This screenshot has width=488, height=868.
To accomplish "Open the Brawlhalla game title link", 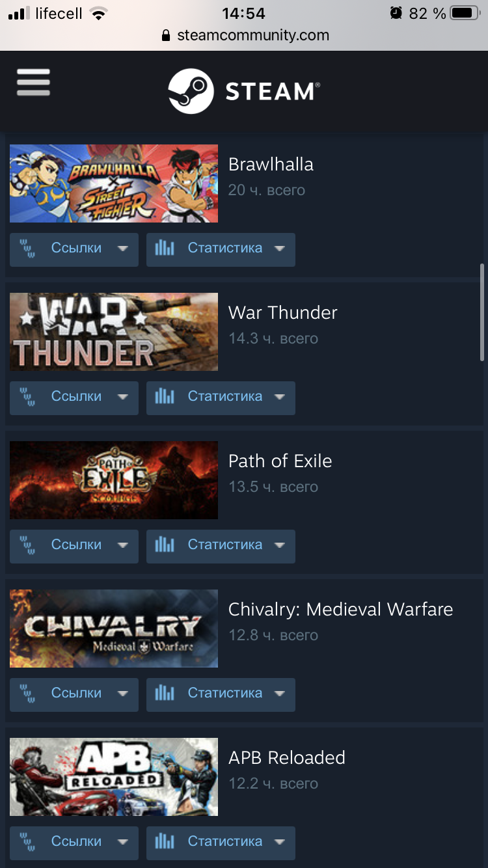I will click(271, 165).
